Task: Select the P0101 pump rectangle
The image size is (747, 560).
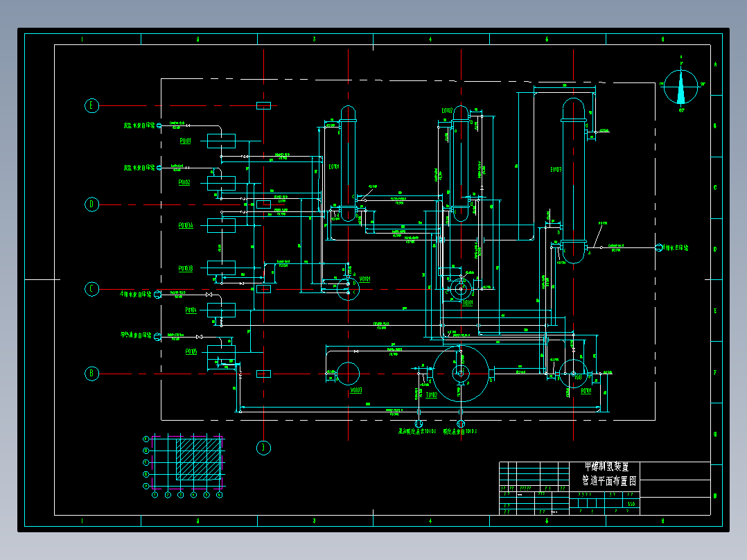Action: click(x=221, y=141)
